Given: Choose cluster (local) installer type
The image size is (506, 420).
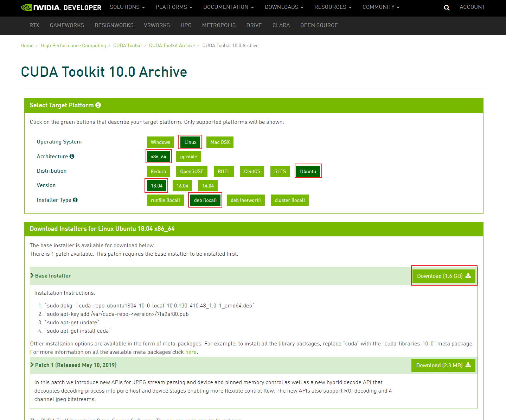Looking at the screenshot, I should [x=290, y=200].
